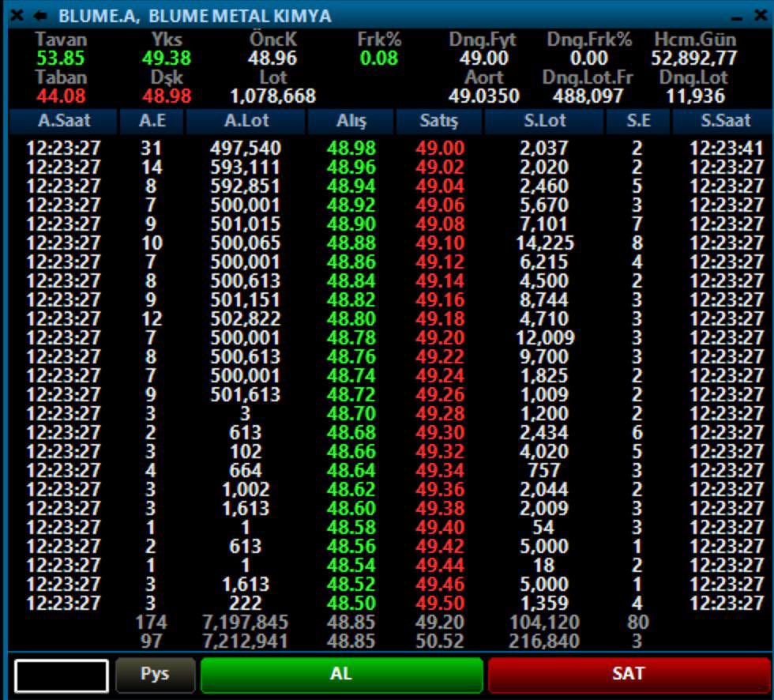Select bid order count 31
The width and height of the screenshot is (774, 700).
[151, 149]
